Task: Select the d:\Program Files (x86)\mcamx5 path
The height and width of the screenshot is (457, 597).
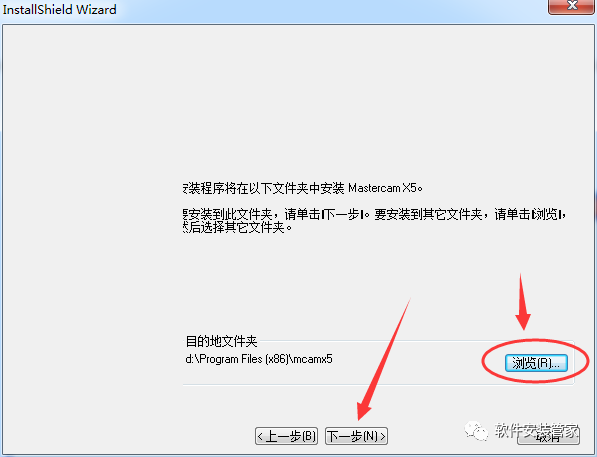Action: [259, 359]
